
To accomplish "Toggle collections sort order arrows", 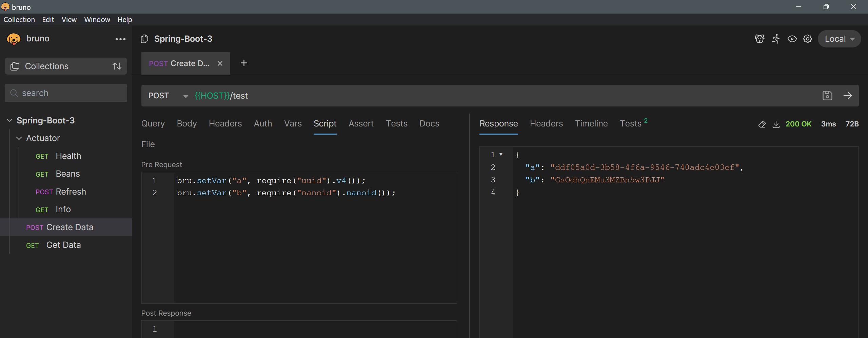I will (x=117, y=66).
